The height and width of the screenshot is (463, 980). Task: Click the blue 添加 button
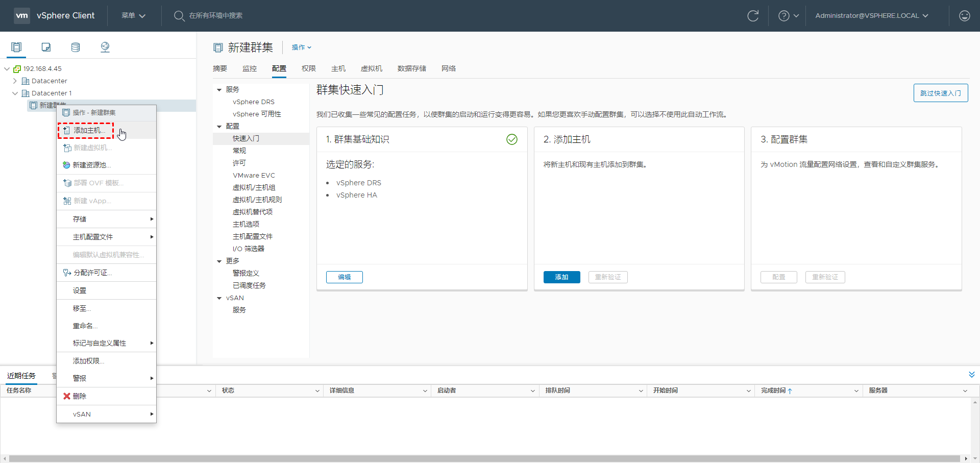(561, 277)
